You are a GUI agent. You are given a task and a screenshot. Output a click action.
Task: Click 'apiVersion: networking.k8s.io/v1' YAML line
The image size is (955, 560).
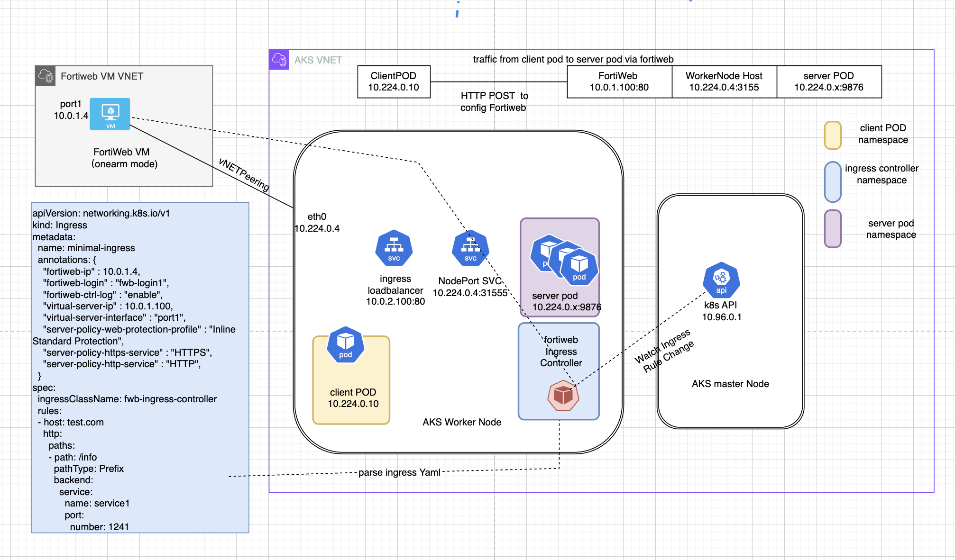click(101, 213)
